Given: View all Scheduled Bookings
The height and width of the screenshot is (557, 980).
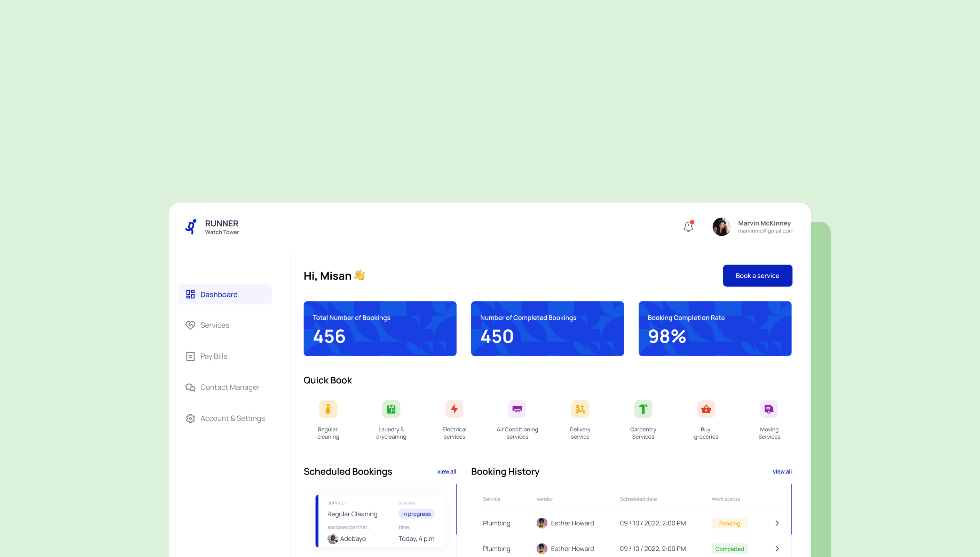Looking at the screenshot, I should [446, 471].
